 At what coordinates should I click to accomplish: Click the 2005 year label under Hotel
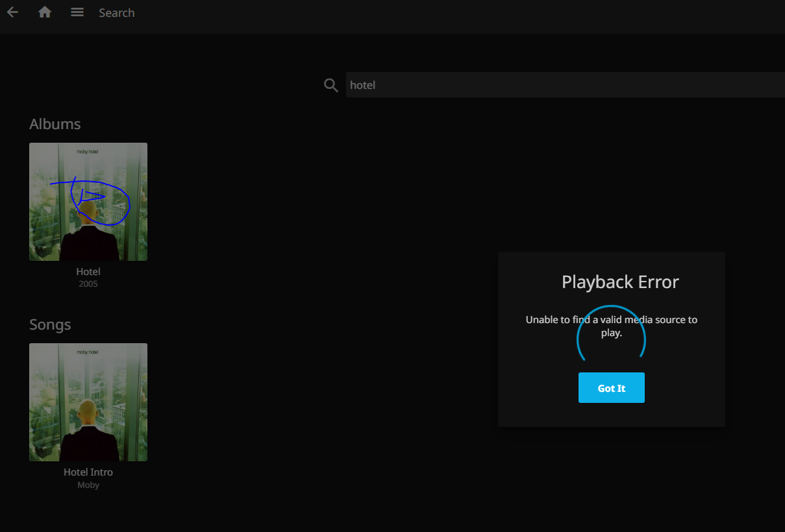coord(88,284)
